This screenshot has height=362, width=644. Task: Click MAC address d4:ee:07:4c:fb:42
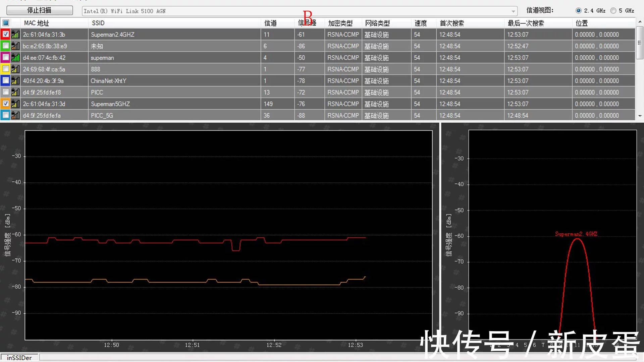coord(44,58)
